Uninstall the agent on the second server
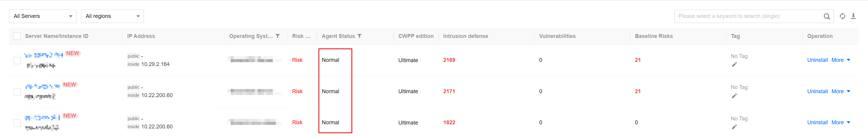The image size is (868, 138). pyautogui.click(x=817, y=91)
